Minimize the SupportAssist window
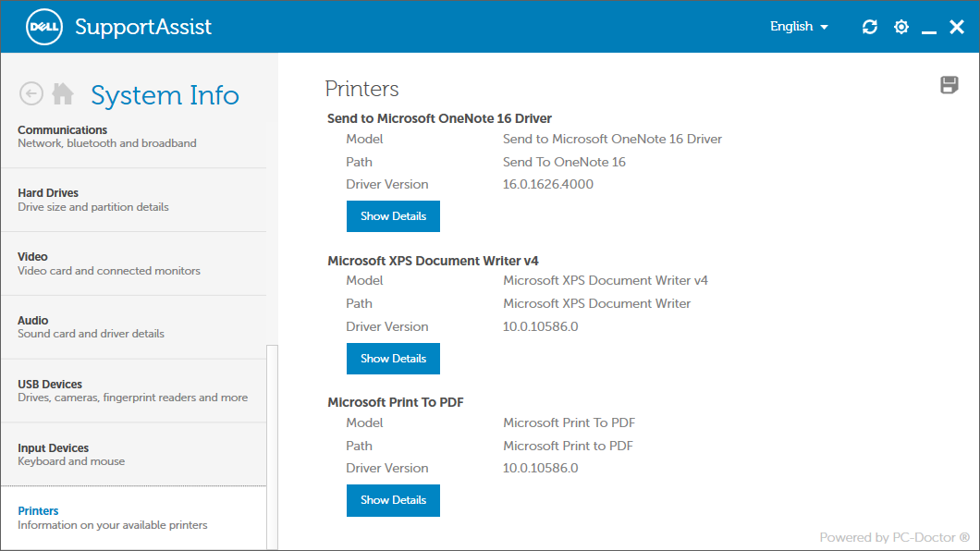The image size is (980, 551). coord(929,31)
